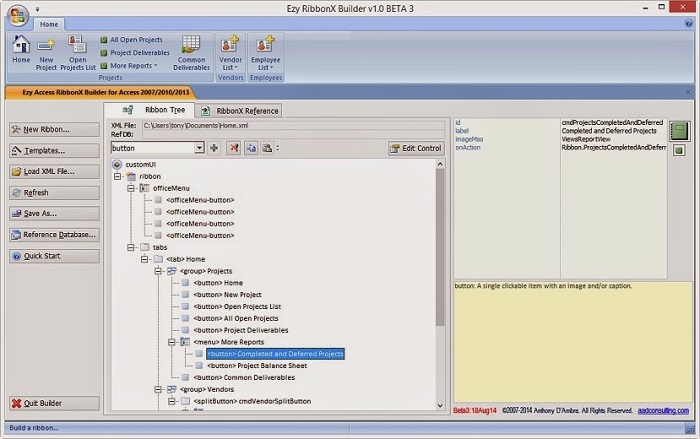Click the ViewsReportView attribute value
Image resolution: width=700 pixels, height=439 pixels.
point(586,139)
